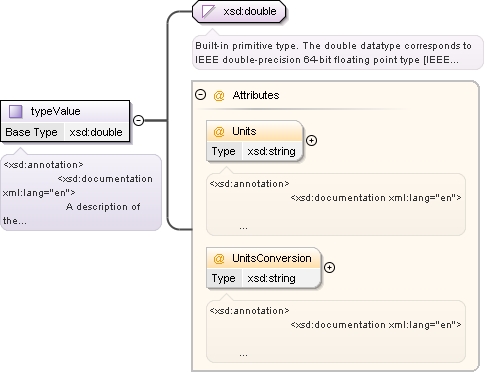Click the Units xsd:string type value

tap(271, 151)
